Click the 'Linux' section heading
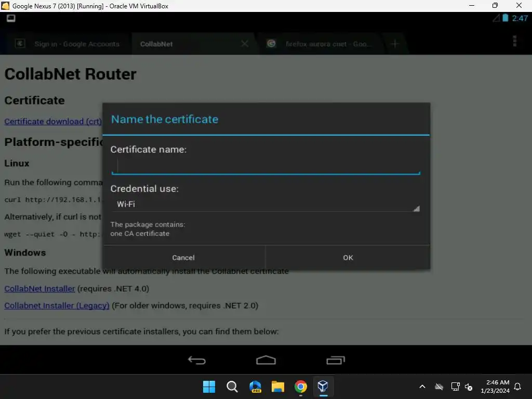Image resolution: width=532 pixels, height=399 pixels. [x=17, y=164]
